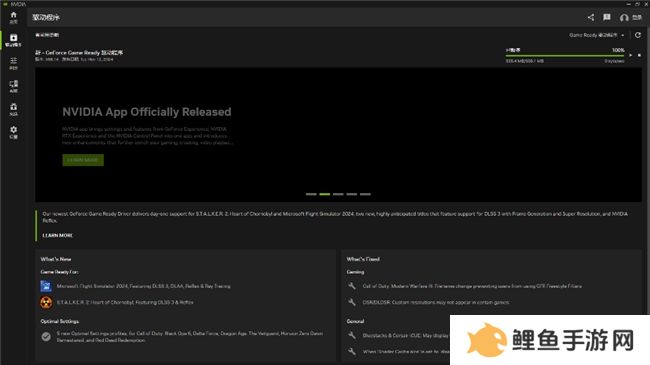Select the Drivers section in sidebar
This screenshot has height=365, width=650.
13,40
